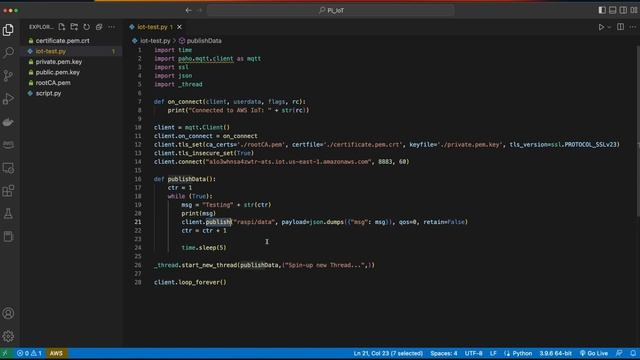
Task: Open the AWS Toolkit view in activity bar
Action: pos(8,144)
